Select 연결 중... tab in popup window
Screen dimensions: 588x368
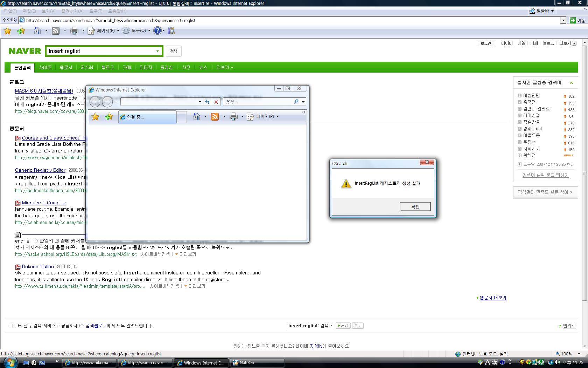tap(147, 117)
